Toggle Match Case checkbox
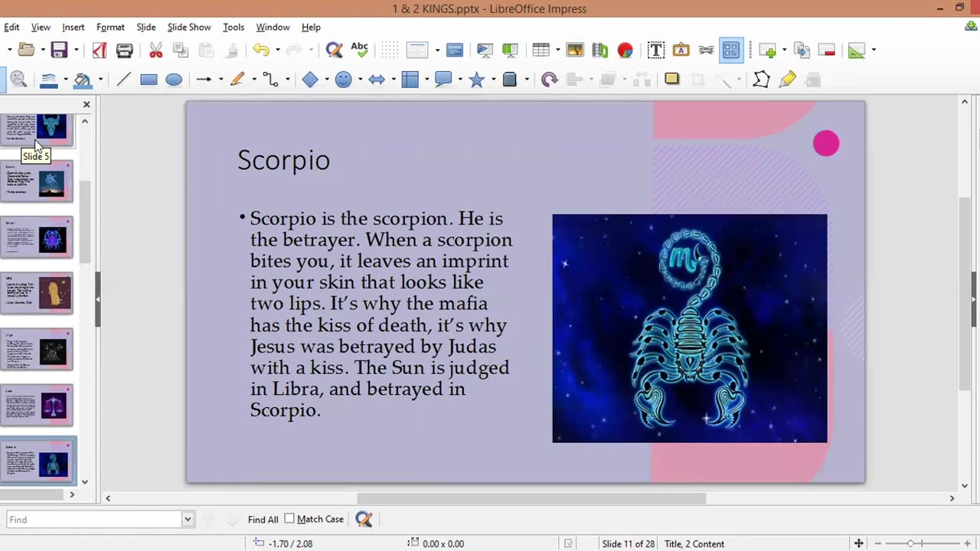 tap(289, 519)
